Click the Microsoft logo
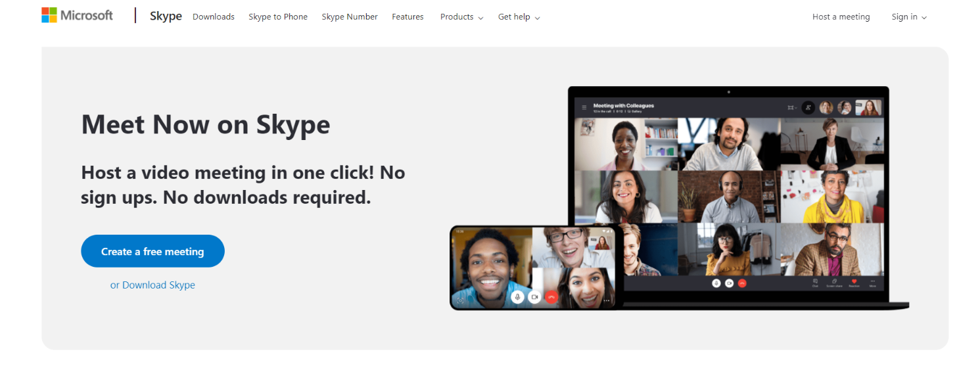Screen dimensions: 980x378 pyautogui.click(x=77, y=15)
